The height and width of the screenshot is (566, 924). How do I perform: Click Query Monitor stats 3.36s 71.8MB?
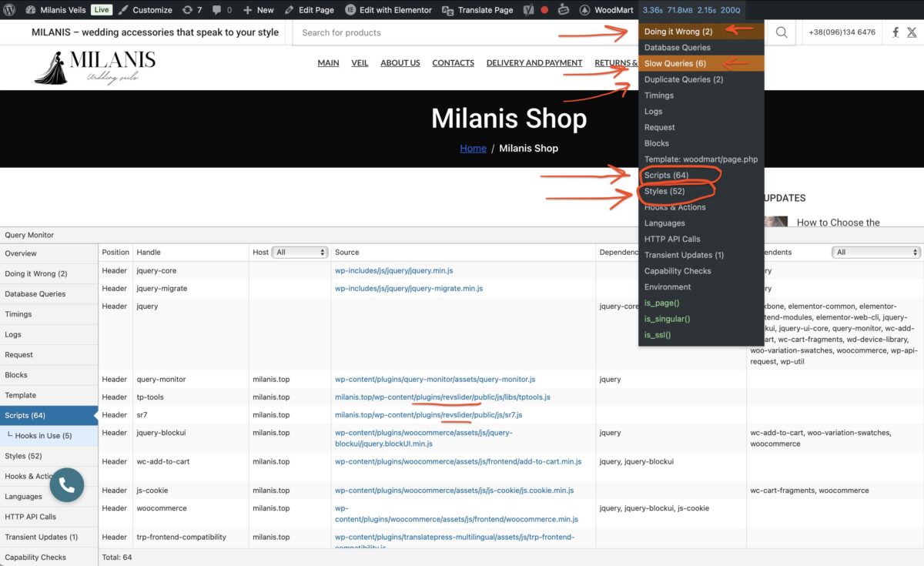pos(691,10)
